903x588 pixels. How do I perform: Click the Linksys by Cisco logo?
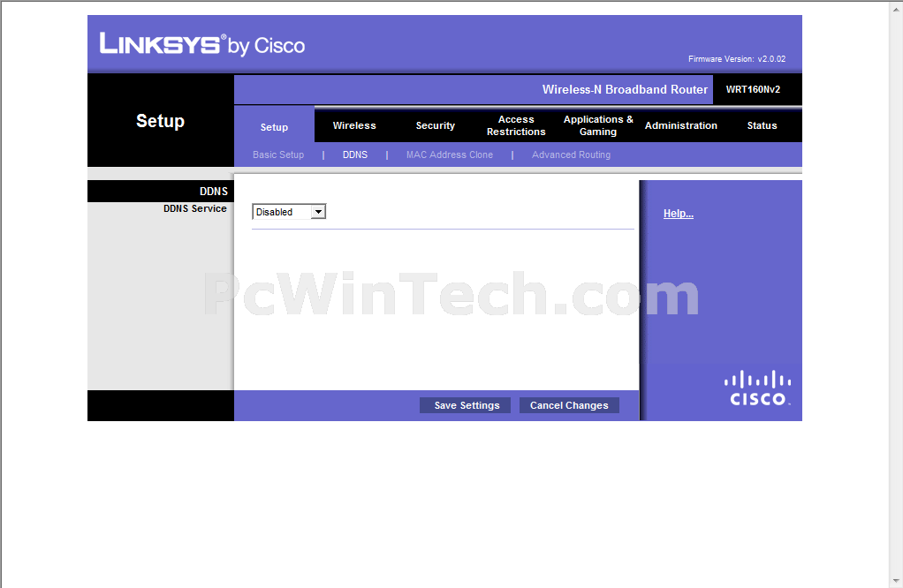coord(202,44)
